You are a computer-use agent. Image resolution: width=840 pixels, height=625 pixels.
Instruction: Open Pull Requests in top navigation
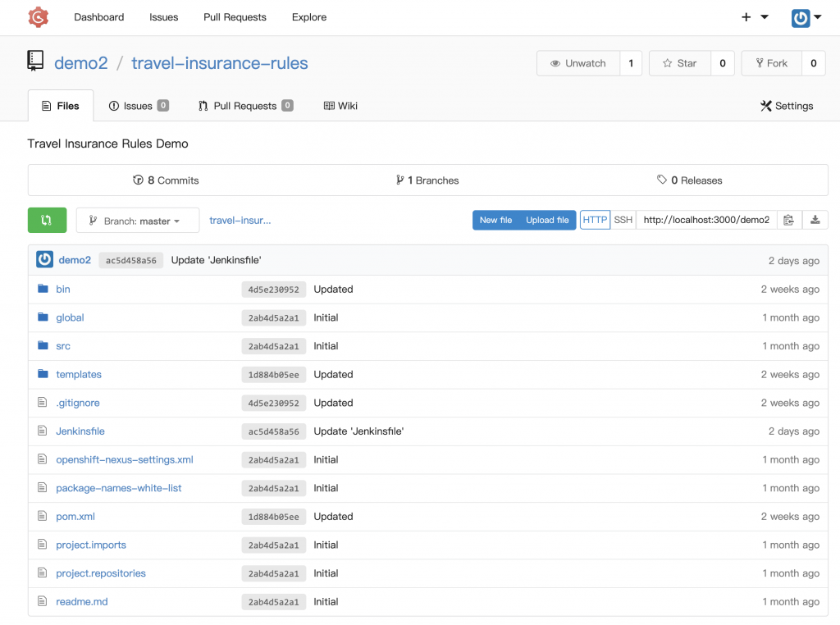235,17
